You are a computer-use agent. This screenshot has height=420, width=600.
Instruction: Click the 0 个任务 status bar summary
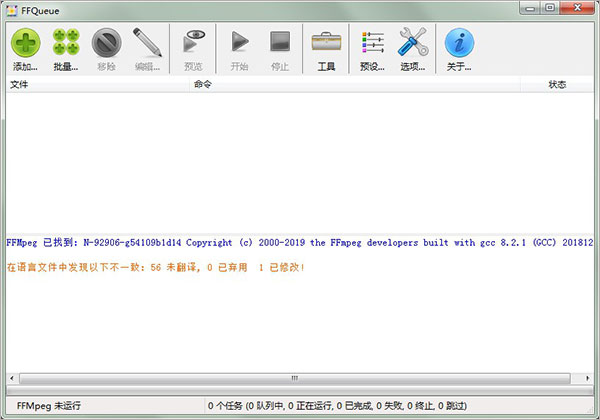pyautogui.click(x=337, y=406)
